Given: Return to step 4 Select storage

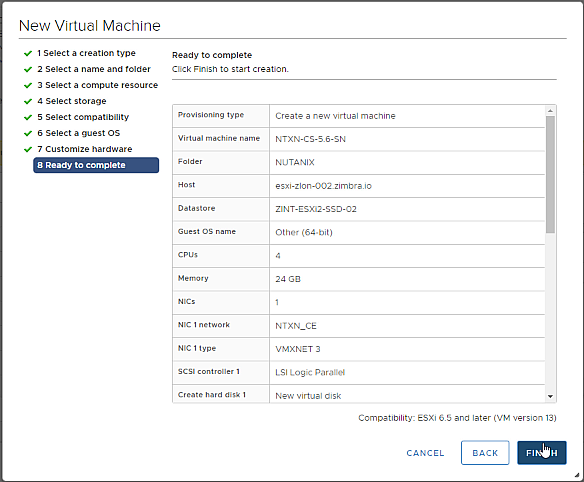Looking at the screenshot, I should [x=72, y=101].
